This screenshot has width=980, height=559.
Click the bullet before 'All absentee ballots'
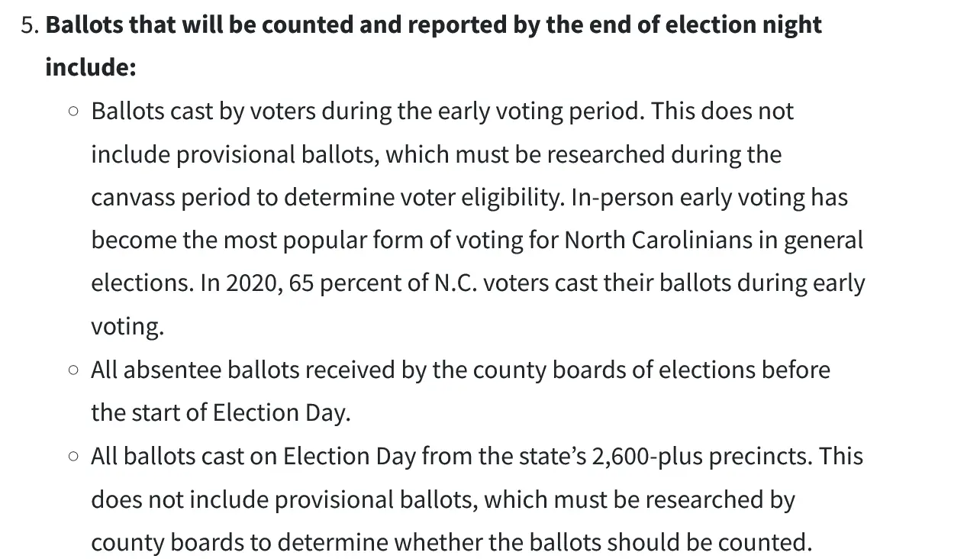coord(73,370)
